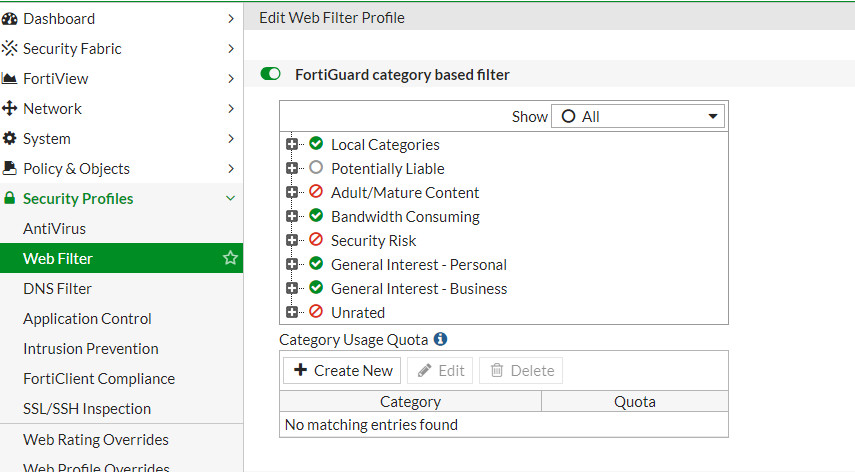The height and width of the screenshot is (472, 855).
Task: Click the block icon beside Unrated
Action: (316, 312)
